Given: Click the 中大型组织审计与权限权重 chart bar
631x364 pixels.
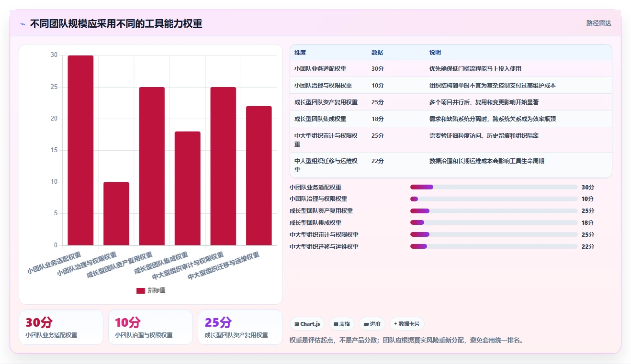Looking at the screenshot, I should coord(223,166).
